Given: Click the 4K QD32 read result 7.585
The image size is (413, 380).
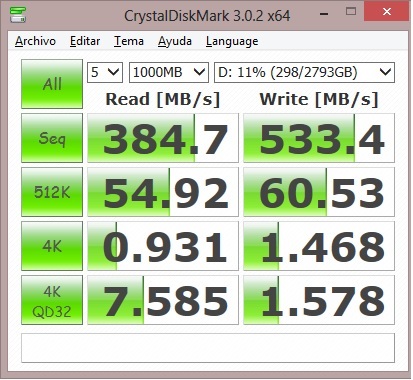Looking at the screenshot, I should pyautogui.click(x=163, y=300).
